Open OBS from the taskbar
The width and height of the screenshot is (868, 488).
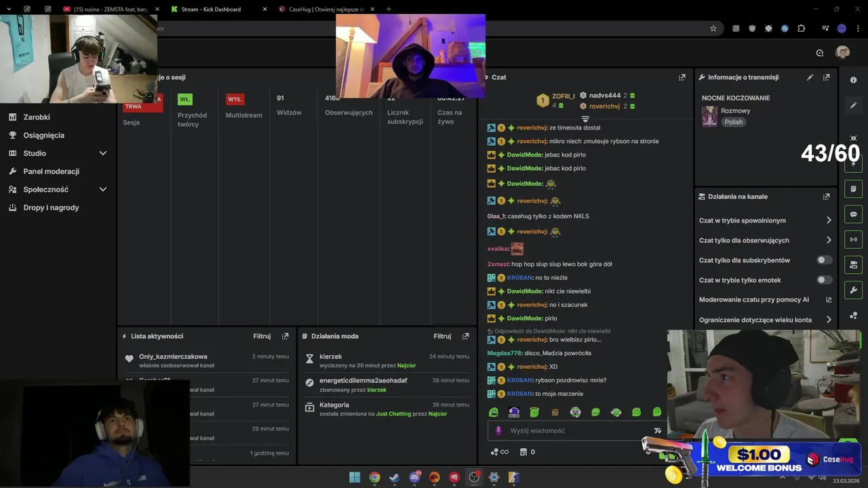pyautogui.click(x=474, y=477)
